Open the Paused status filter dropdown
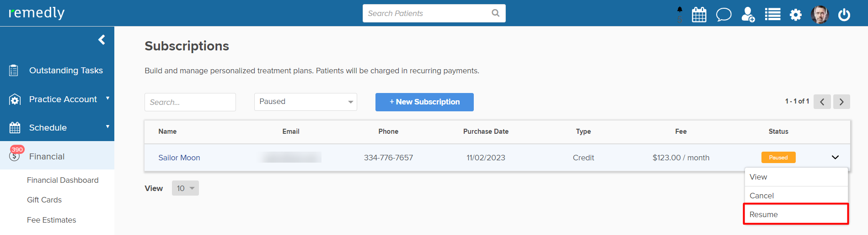 tap(305, 102)
